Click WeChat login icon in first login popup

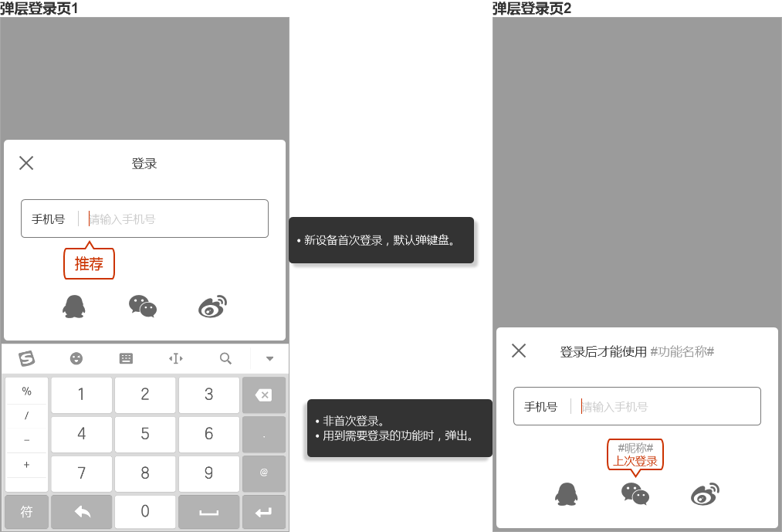[143, 307]
